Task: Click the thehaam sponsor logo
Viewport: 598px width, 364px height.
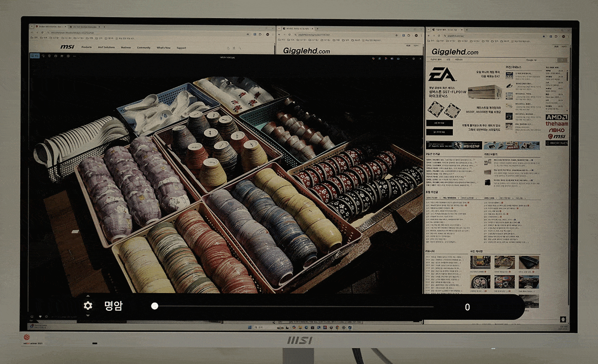Action: point(556,124)
